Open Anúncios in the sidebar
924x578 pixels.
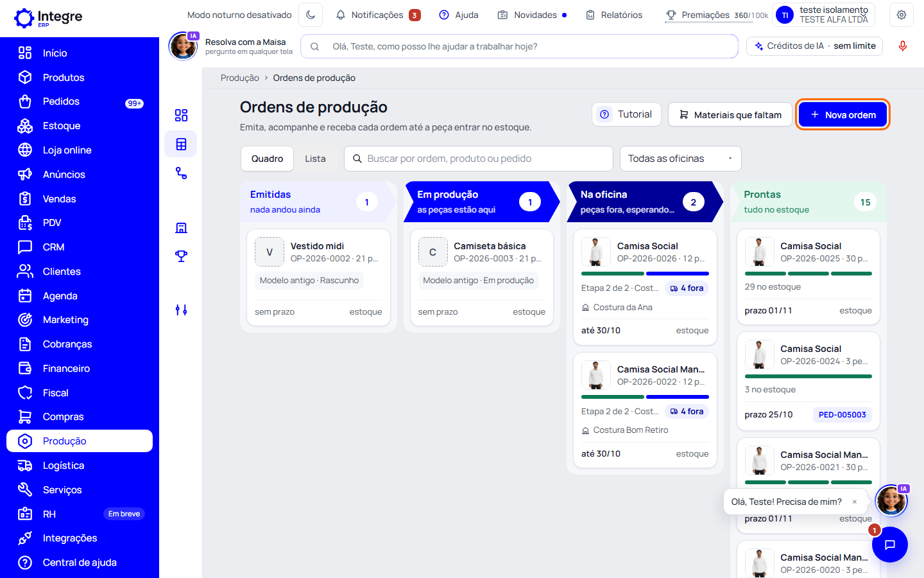(80, 175)
